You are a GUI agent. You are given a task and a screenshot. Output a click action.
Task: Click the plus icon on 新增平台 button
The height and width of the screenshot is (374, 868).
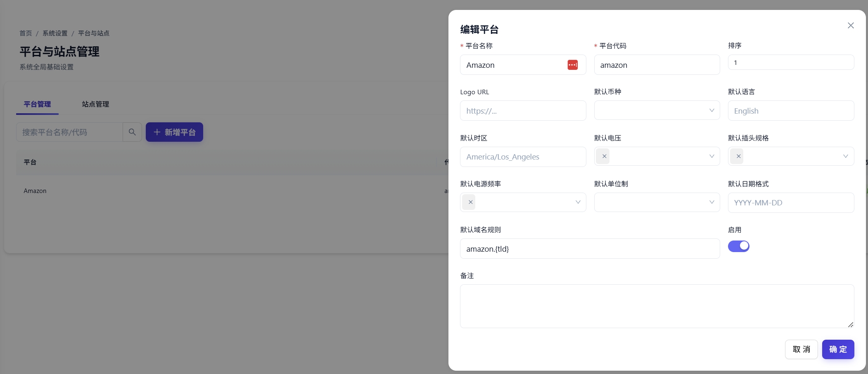(x=157, y=132)
